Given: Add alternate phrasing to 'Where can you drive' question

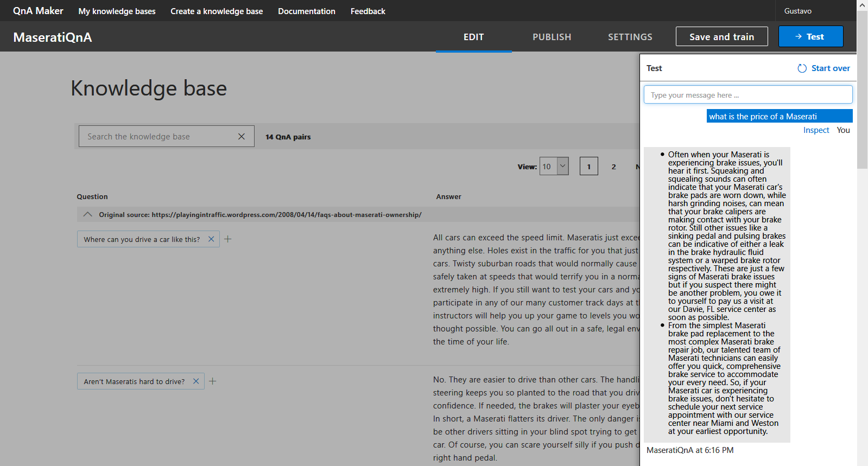Looking at the screenshot, I should [228, 239].
